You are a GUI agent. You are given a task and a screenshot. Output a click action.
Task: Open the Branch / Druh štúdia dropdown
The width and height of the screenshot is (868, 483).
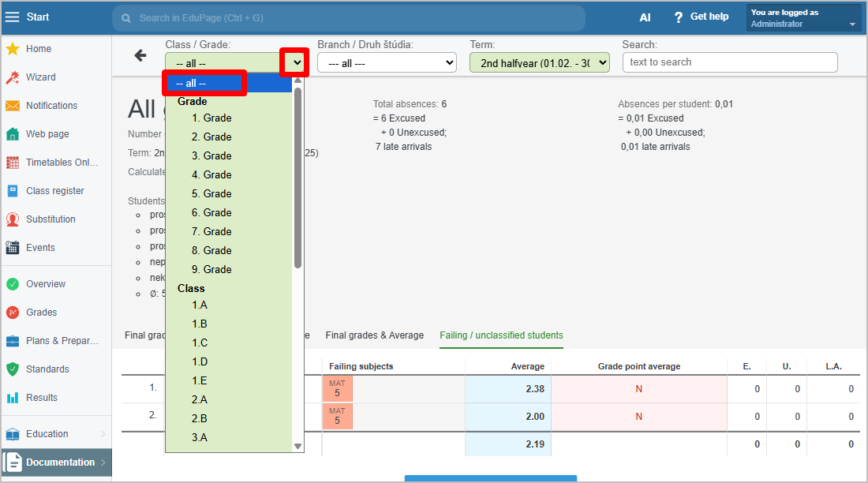coord(387,63)
